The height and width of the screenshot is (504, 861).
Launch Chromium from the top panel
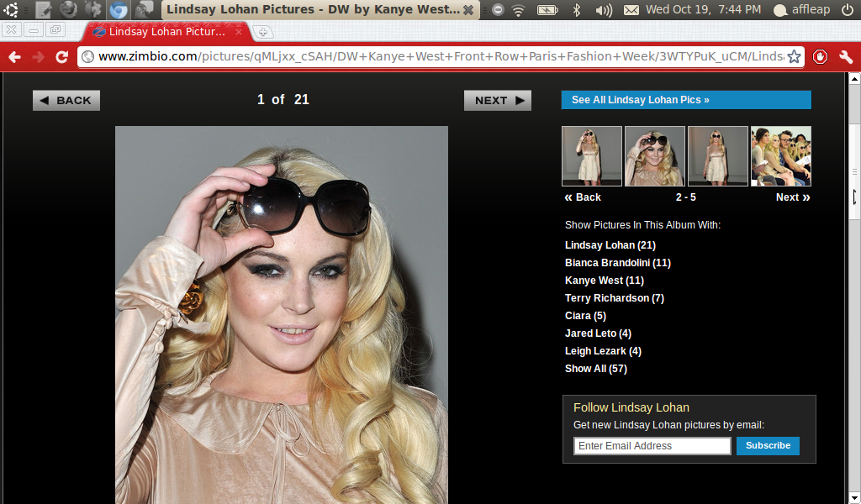pos(119,9)
